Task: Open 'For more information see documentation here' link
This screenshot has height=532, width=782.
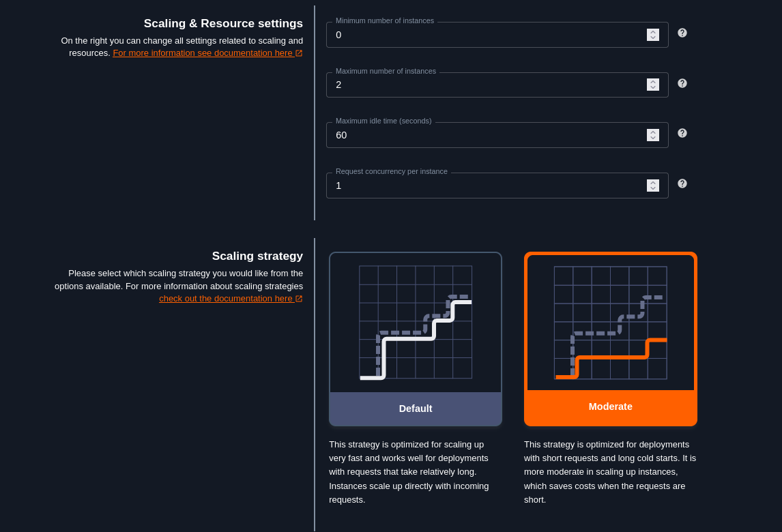Action: tap(203, 53)
